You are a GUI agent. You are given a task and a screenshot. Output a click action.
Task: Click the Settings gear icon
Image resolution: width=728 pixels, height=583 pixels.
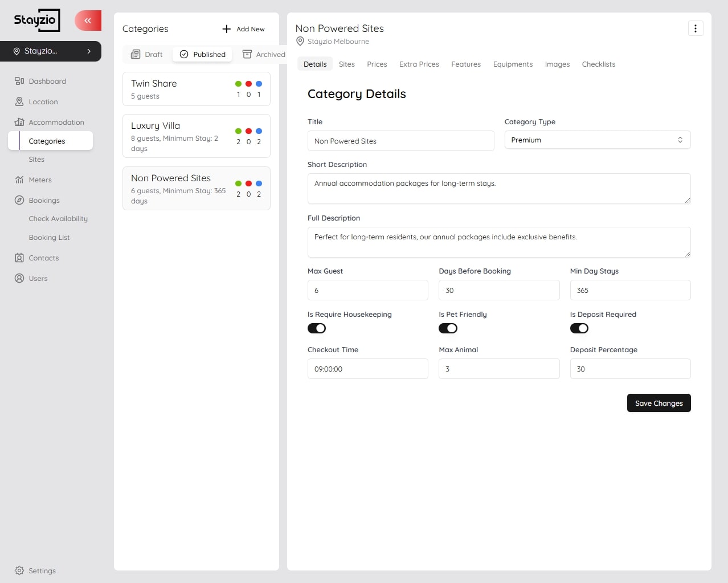19,570
